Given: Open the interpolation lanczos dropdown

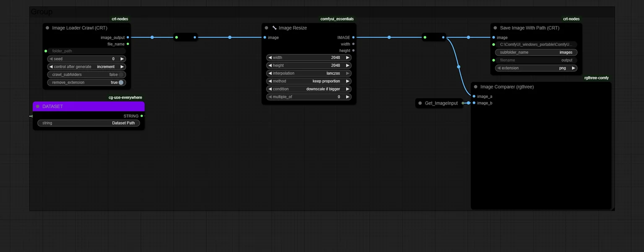Looking at the screenshot, I should click(x=309, y=73).
